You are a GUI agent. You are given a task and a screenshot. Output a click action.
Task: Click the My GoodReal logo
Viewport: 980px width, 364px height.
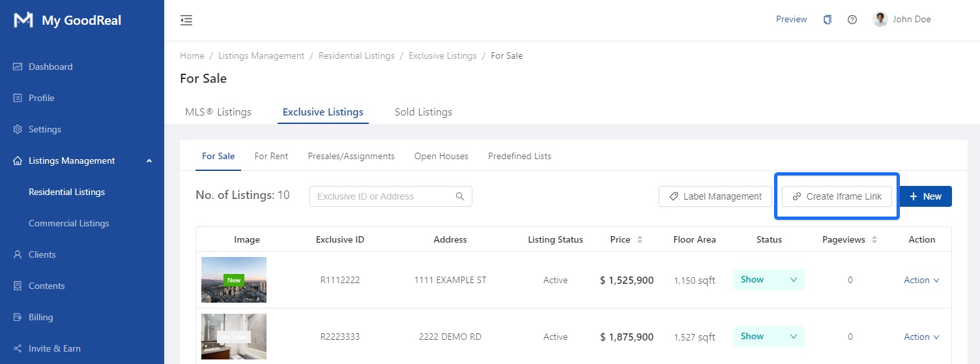pyautogui.click(x=23, y=20)
